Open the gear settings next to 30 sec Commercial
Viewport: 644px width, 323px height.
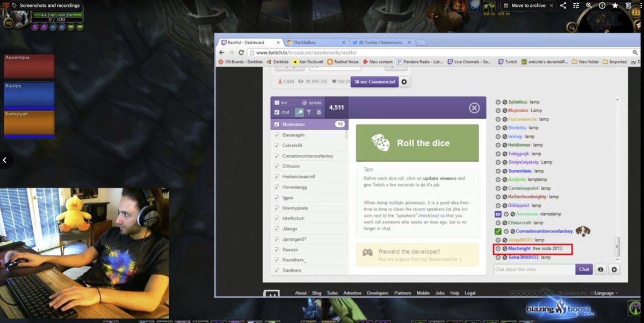[404, 82]
